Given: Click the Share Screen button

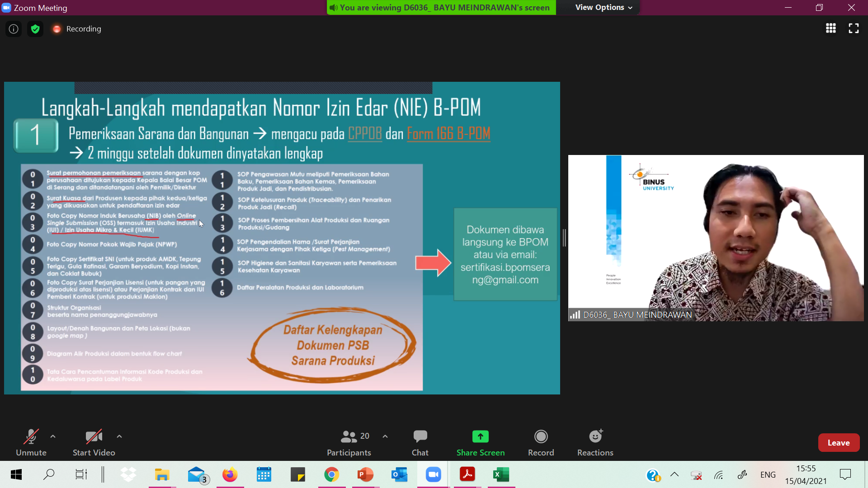Looking at the screenshot, I should tap(481, 443).
